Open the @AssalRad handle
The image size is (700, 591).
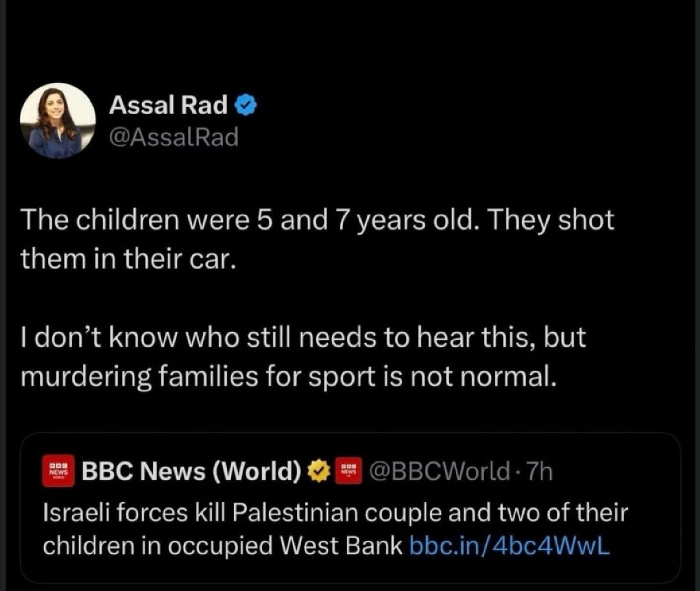(x=174, y=137)
